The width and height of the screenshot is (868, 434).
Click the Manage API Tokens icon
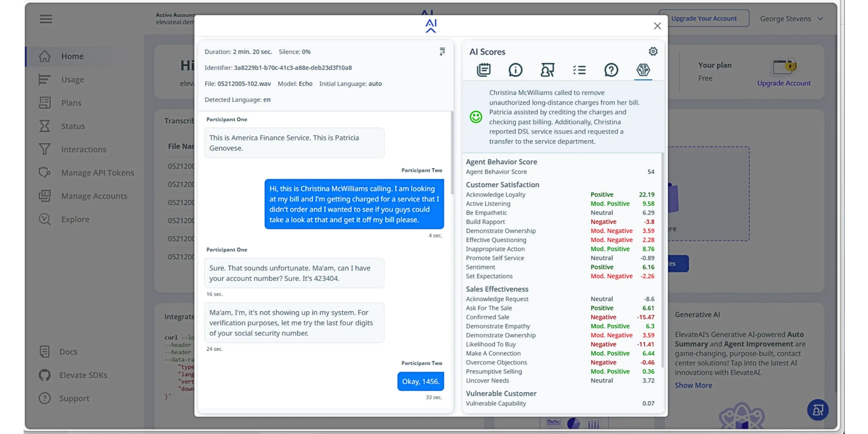click(x=44, y=173)
